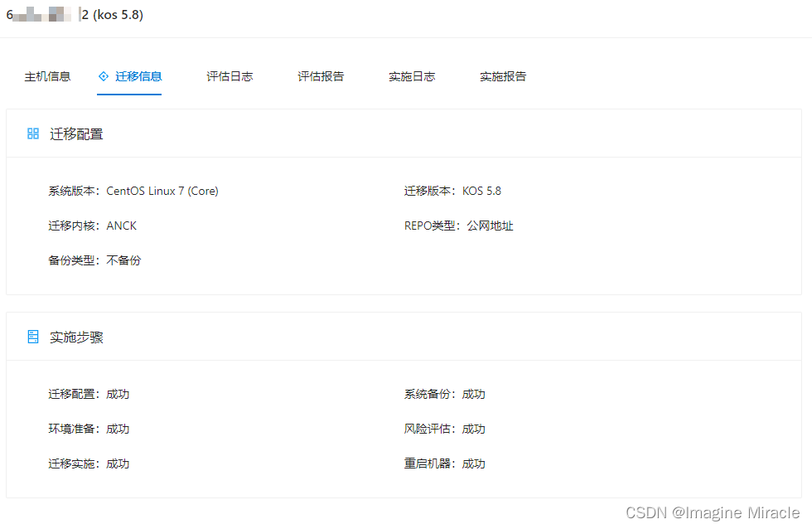Screen dimensions: 812x529
Task: Click the 不备份 backup type value
Action: pyautogui.click(x=123, y=260)
